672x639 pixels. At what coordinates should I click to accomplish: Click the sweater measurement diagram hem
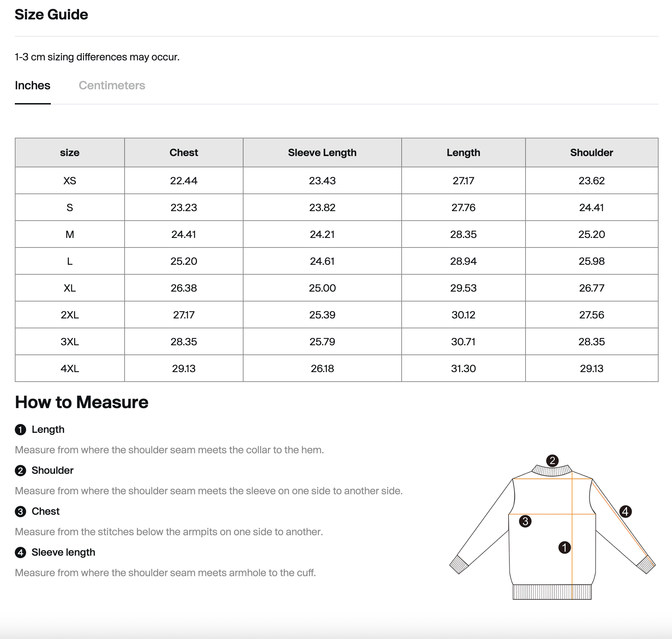pos(552,592)
